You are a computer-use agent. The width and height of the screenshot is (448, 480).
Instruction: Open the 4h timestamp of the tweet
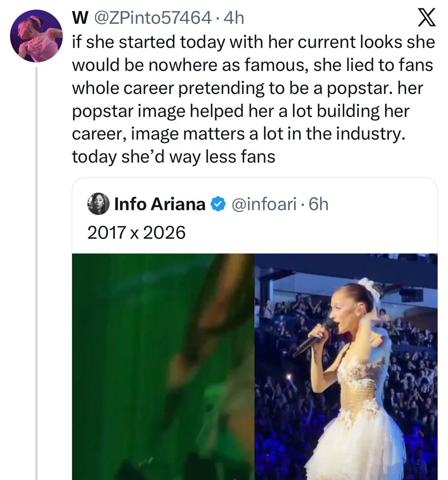pos(235,18)
